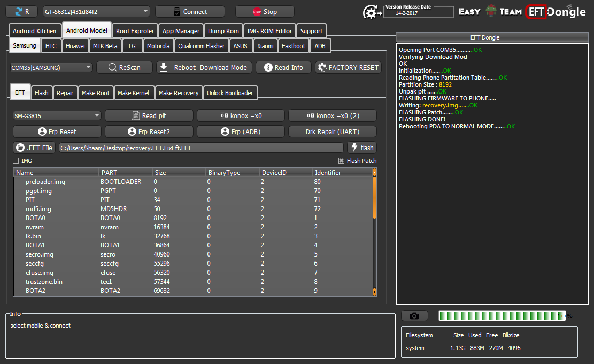Select the pgpt.img row

coord(193,191)
